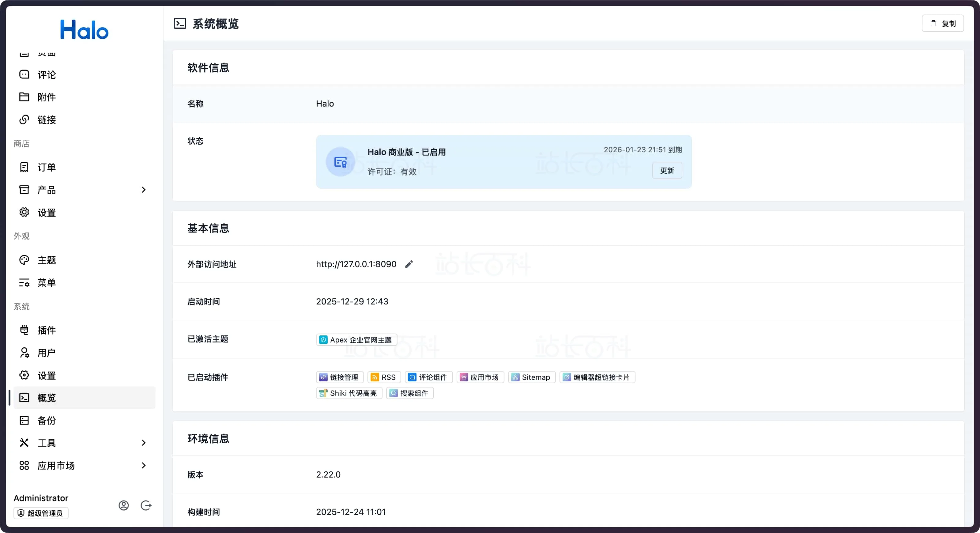
Task: Open the 用户 (users) sidebar icon
Action: point(24,353)
